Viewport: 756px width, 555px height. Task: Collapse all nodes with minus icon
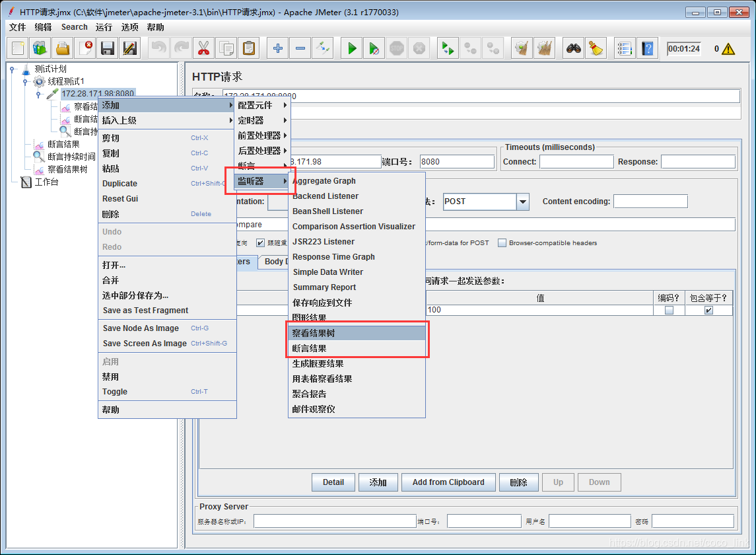[300, 48]
